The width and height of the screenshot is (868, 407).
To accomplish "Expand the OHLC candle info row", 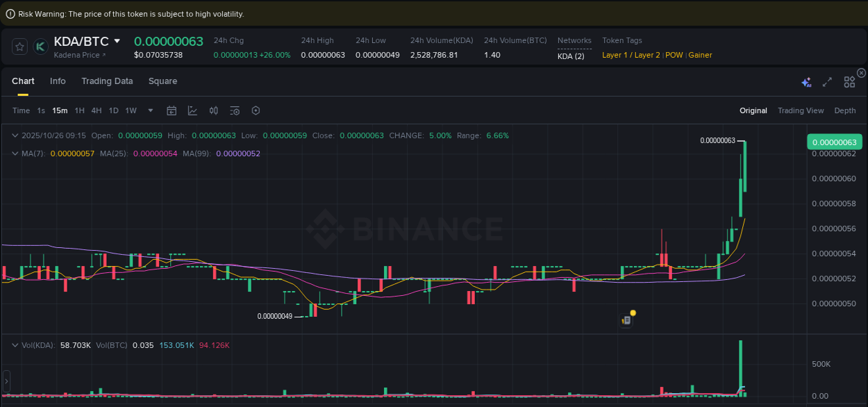I will point(15,135).
